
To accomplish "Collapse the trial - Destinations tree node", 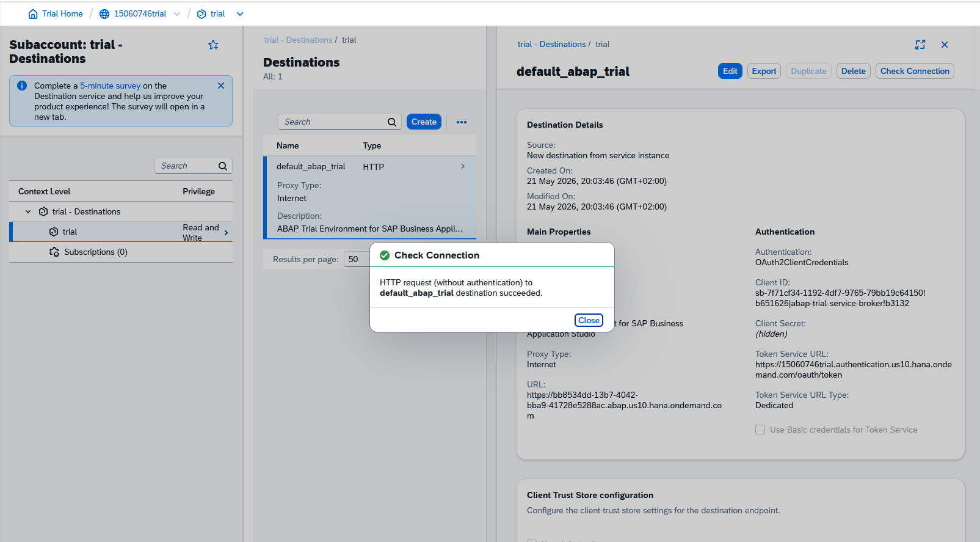I will click(x=28, y=211).
